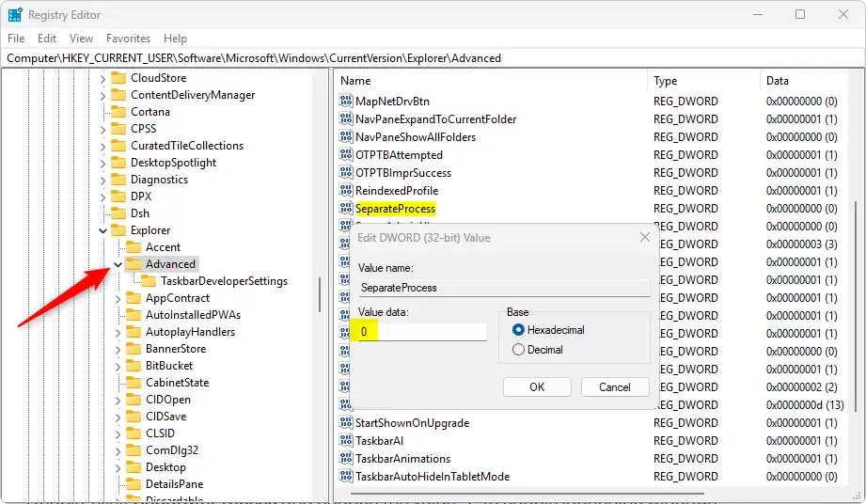Click the DPX folder icon

tap(118, 197)
